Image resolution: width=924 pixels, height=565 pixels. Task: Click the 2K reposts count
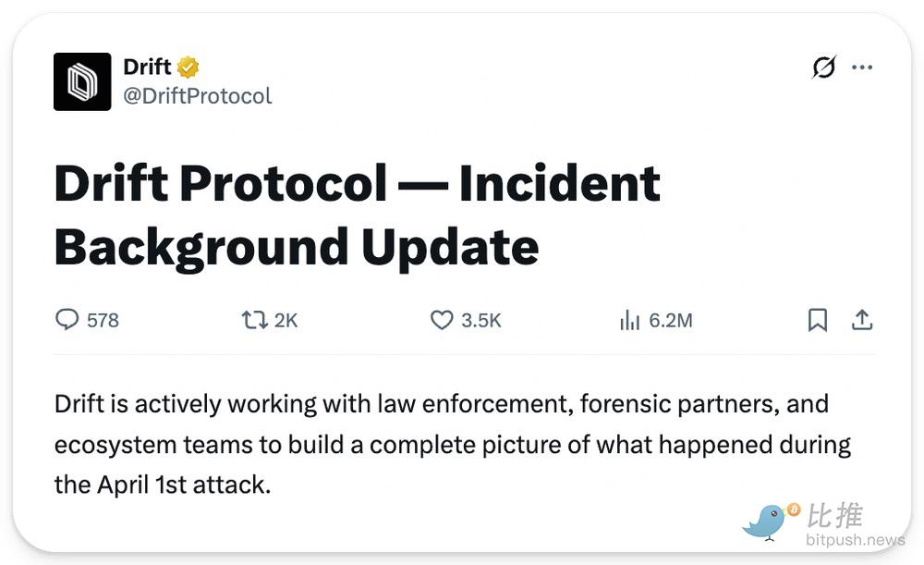(x=286, y=321)
